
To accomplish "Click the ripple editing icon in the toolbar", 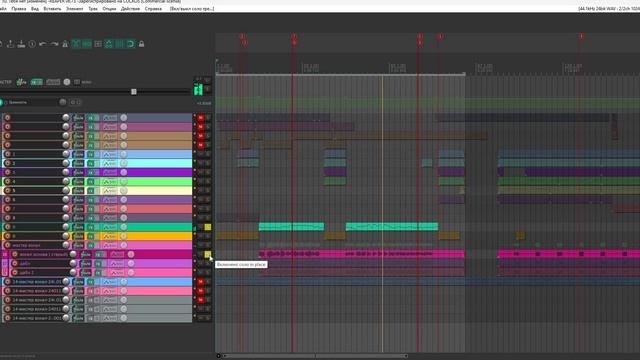I will tap(98, 44).
